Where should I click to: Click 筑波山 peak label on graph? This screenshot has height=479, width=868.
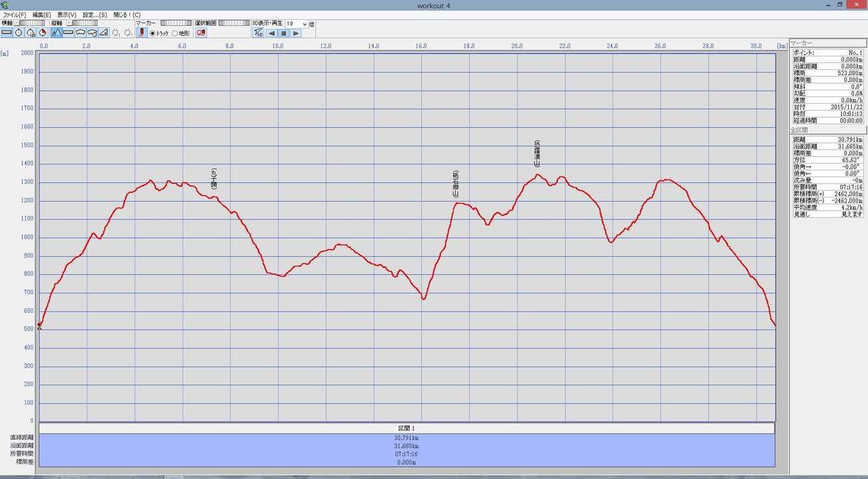pyautogui.click(x=537, y=154)
